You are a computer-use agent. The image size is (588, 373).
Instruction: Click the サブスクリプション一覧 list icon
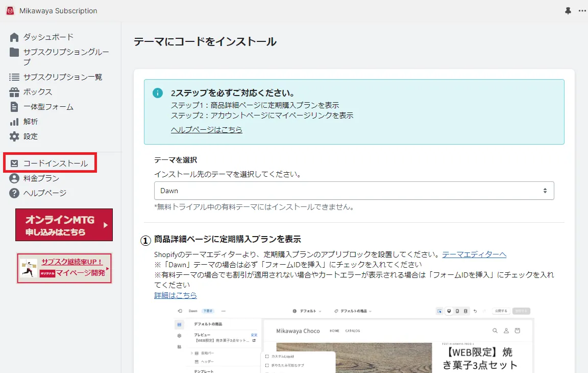14,77
